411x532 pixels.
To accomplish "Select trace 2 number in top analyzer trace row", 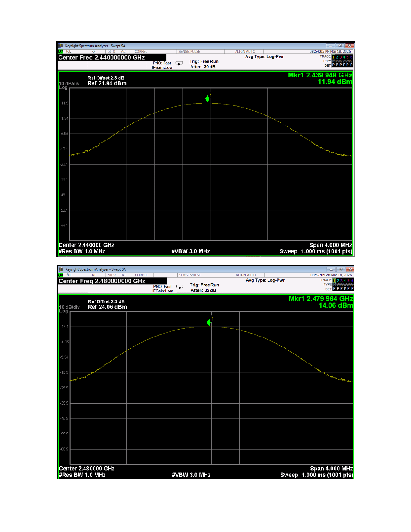I will 337,57.
